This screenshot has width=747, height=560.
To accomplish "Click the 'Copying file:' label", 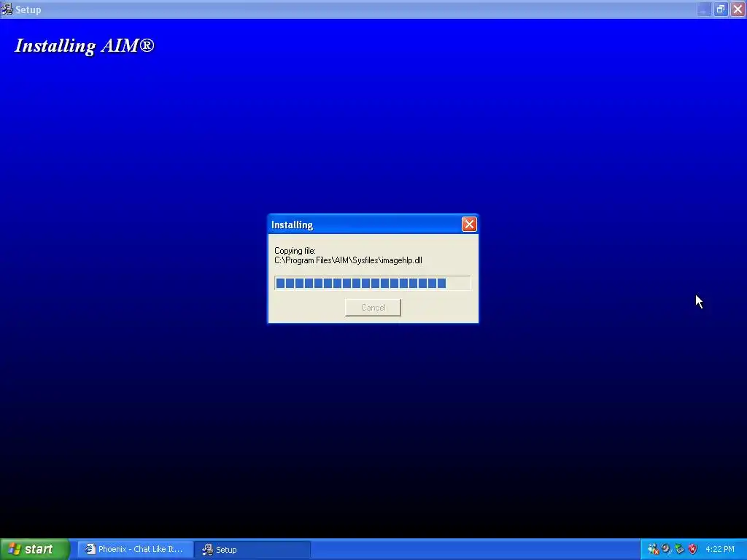I will pos(295,251).
